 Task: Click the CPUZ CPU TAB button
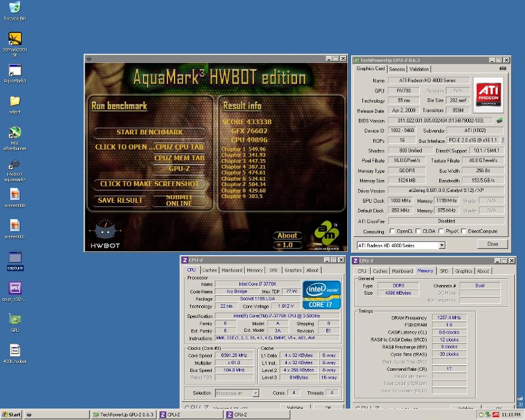(179, 146)
